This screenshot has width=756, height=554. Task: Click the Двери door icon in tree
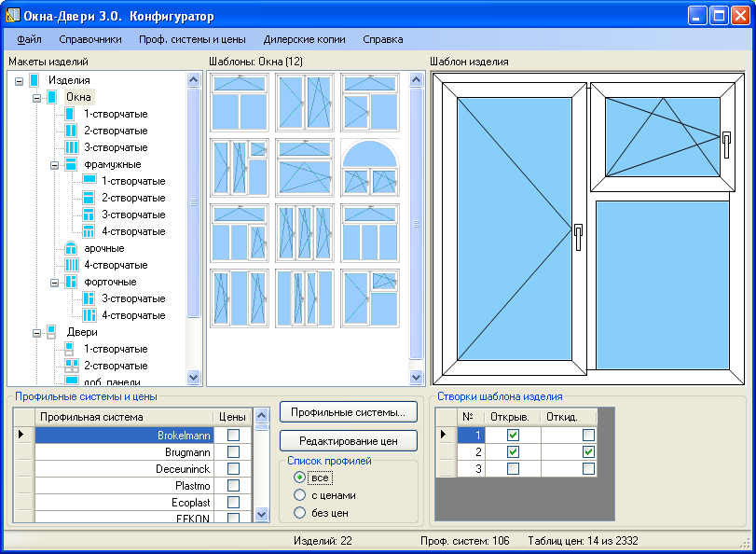coord(52,332)
